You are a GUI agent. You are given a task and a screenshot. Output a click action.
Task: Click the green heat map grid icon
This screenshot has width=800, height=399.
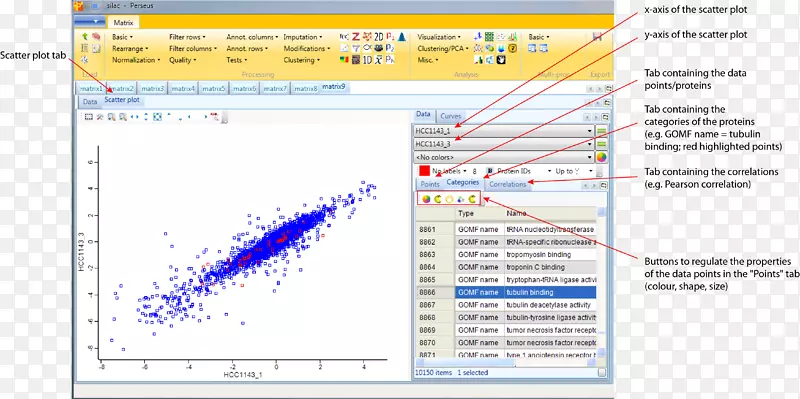tap(489, 37)
